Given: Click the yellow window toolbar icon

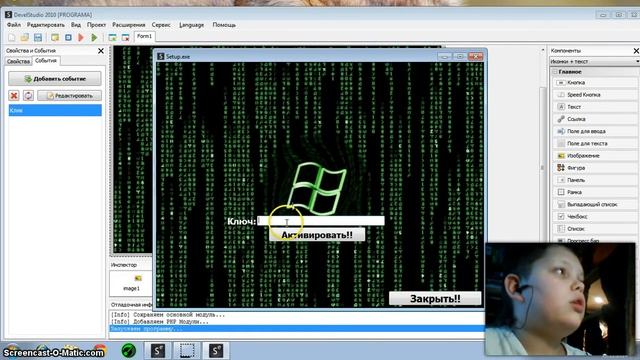Looking at the screenshot, I should click(55, 38).
